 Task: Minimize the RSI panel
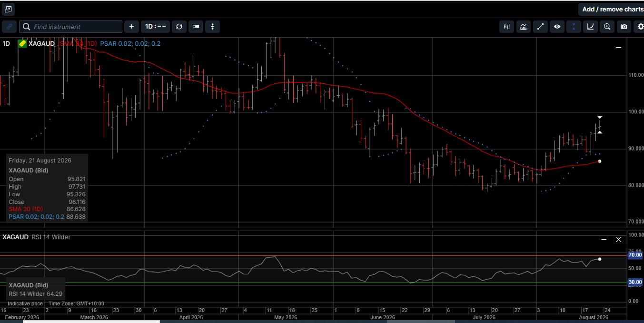[x=604, y=240]
